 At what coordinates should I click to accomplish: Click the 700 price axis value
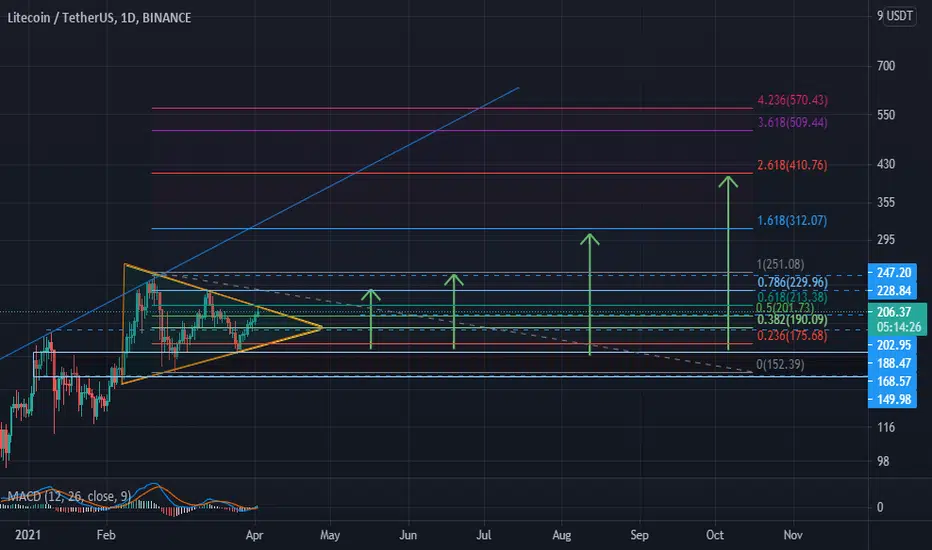pyautogui.click(x=886, y=66)
